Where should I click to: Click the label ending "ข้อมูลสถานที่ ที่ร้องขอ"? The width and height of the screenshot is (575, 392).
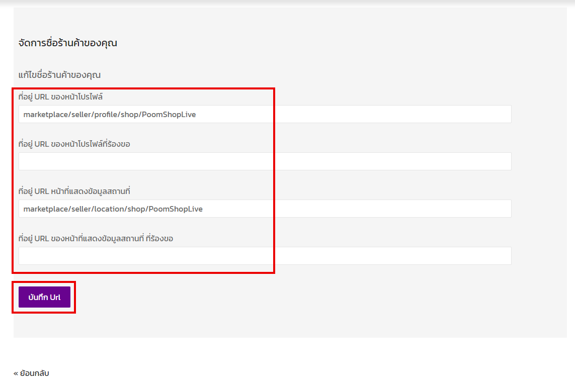tap(96, 239)
